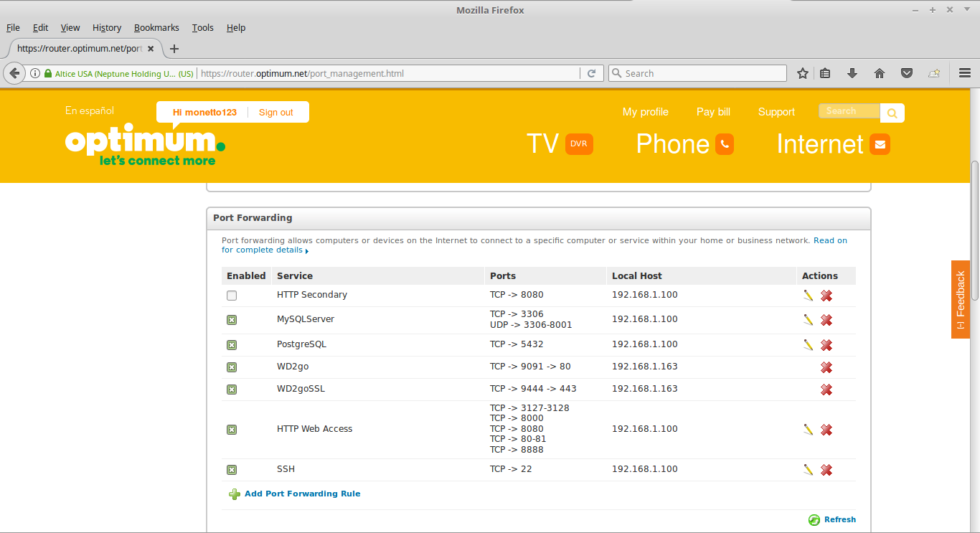Click the orange DVR icon beside TV
The width and height of the screenshot is (980, 533).
coord(579,144)
